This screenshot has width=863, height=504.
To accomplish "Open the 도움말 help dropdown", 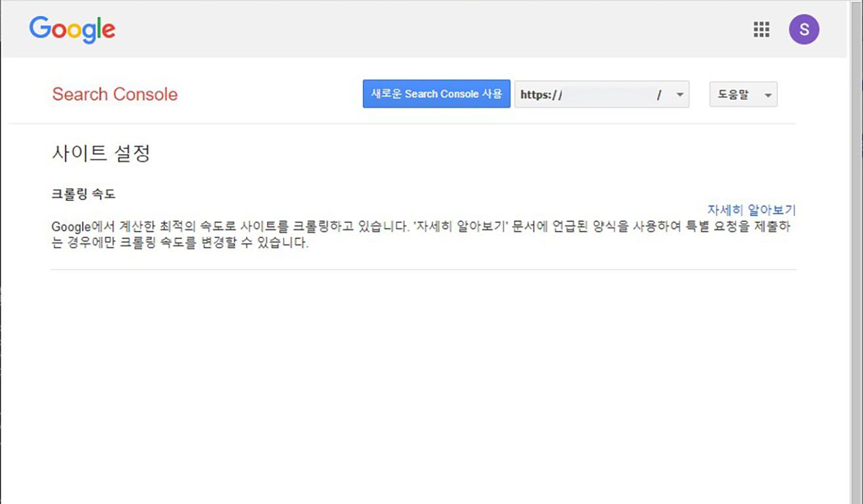I will [x=744, y=94].
